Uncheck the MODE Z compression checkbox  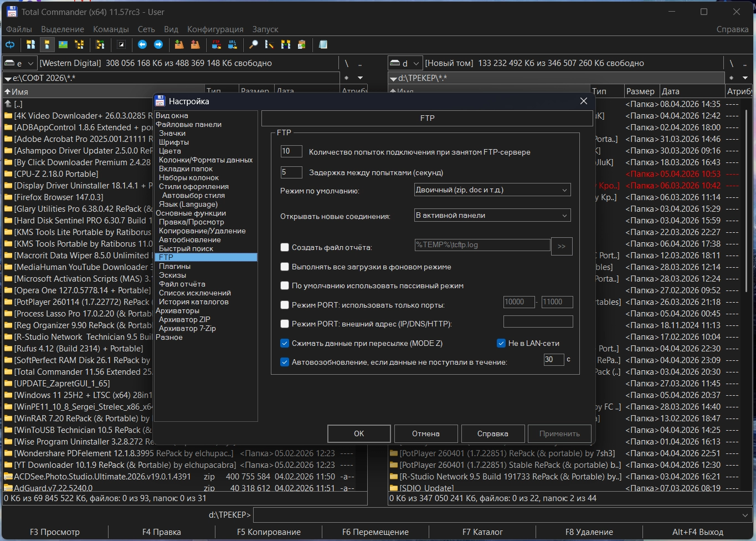point(285,343)
